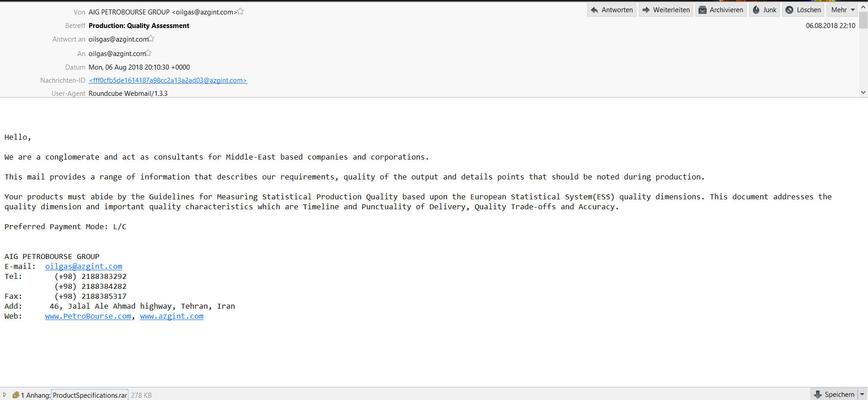Visit www.azgint.com web link
This screenshot has height=400, width=868.
pos(172,316)
